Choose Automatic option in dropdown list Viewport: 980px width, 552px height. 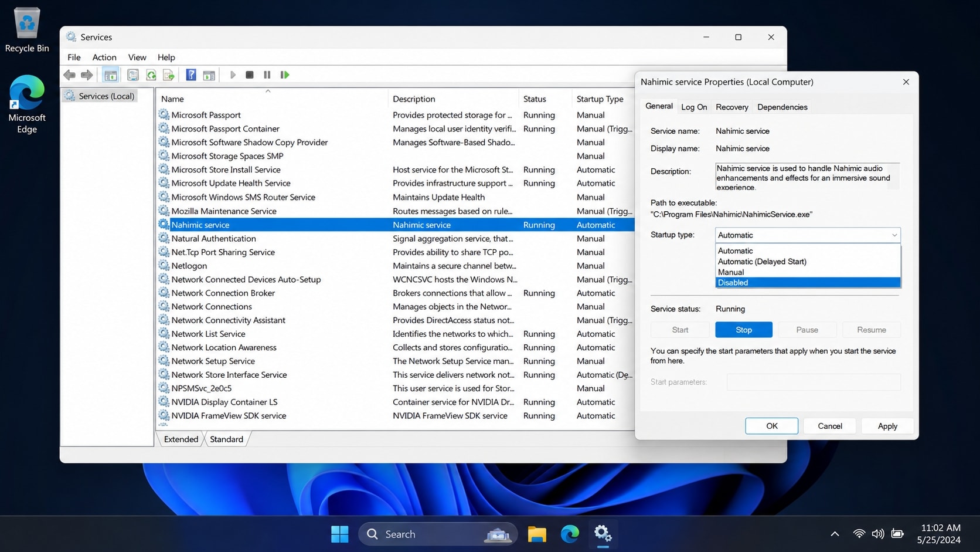(808, 251)
